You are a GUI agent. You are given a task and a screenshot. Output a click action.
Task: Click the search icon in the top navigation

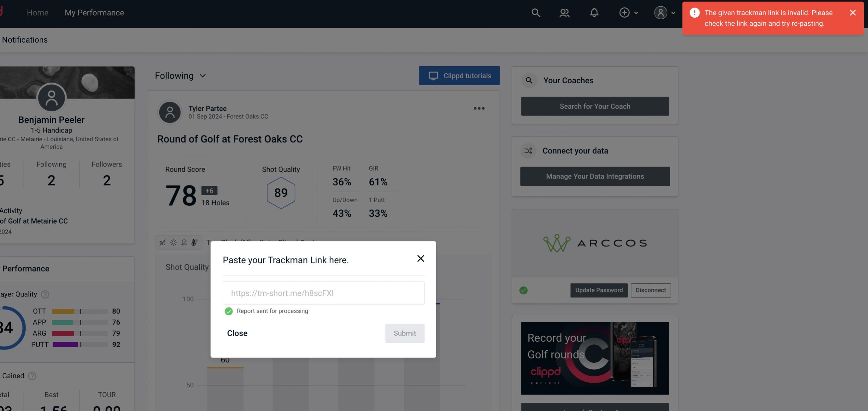click(x=535, y=12)
